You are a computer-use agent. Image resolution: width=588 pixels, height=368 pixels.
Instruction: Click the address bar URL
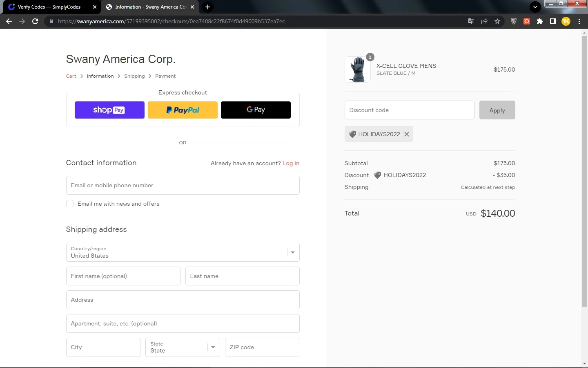coord(171,21)
